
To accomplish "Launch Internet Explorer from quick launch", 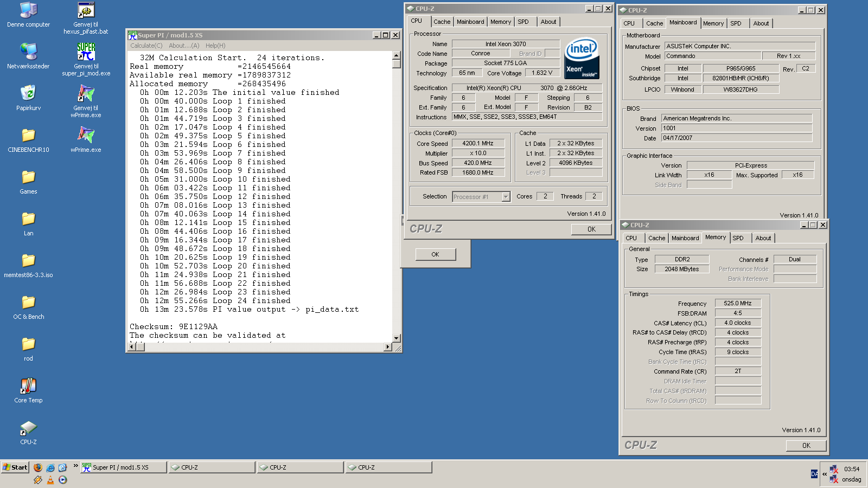I will coord(50,467).
